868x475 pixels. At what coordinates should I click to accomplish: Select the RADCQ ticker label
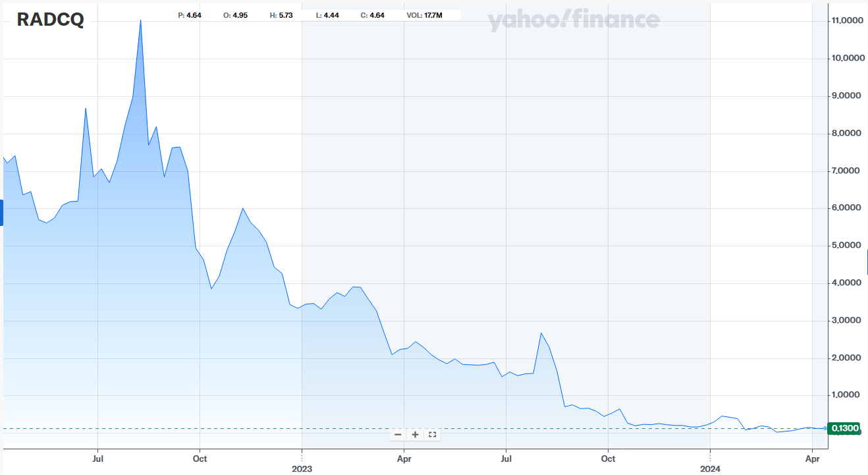pos(49,20)
